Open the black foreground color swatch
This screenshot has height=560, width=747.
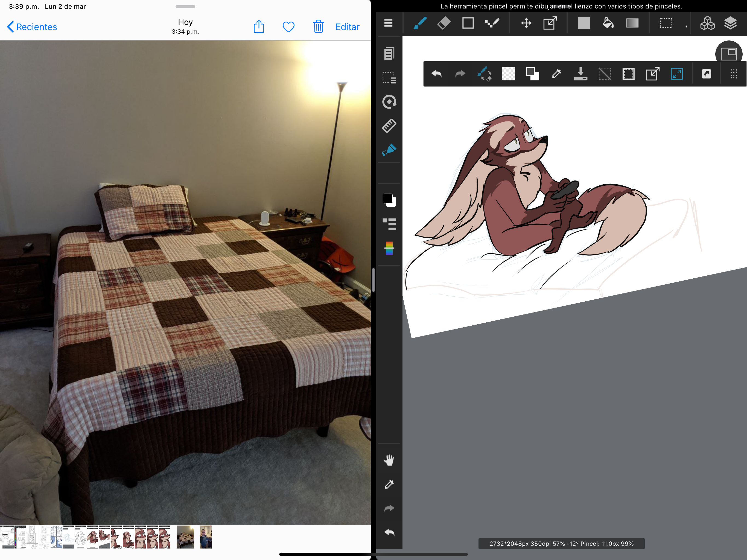pos(387,198)
